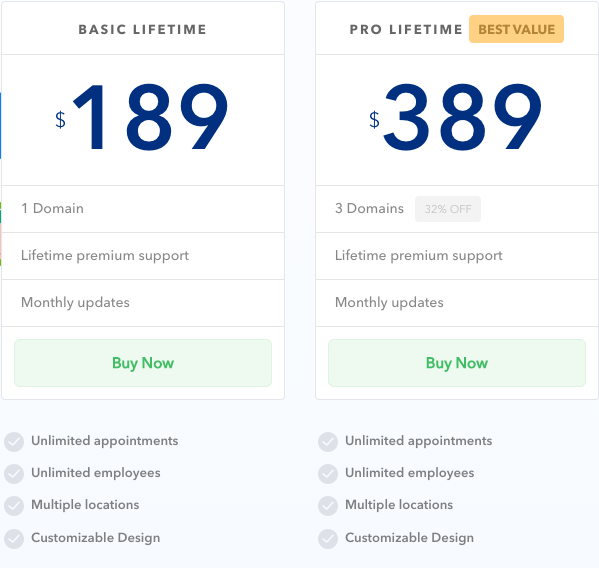The height and width of the screenshot is (568, 599).
Task: Click Unlimited employees text under Basic plan
Action: [x=96, y=473]
